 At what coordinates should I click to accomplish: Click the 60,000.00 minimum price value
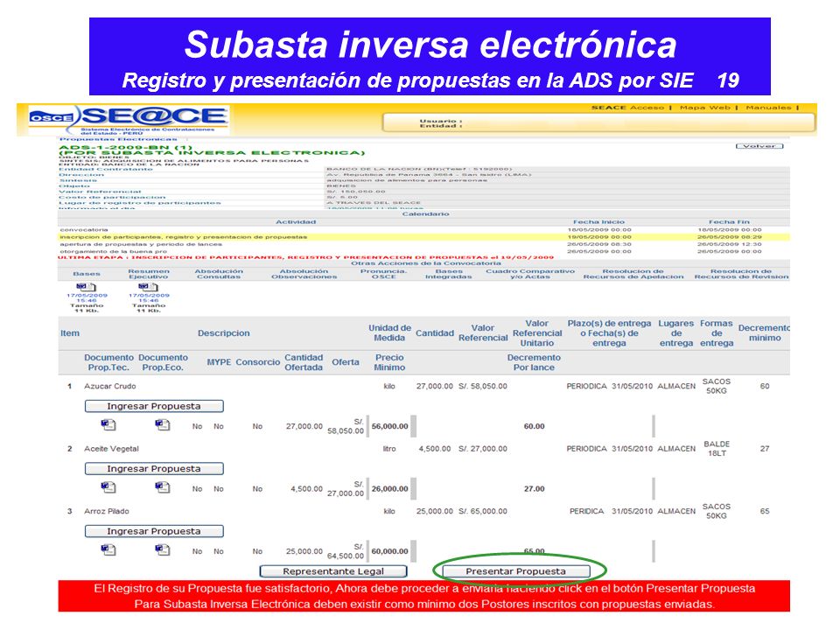[x=389, y=551]
